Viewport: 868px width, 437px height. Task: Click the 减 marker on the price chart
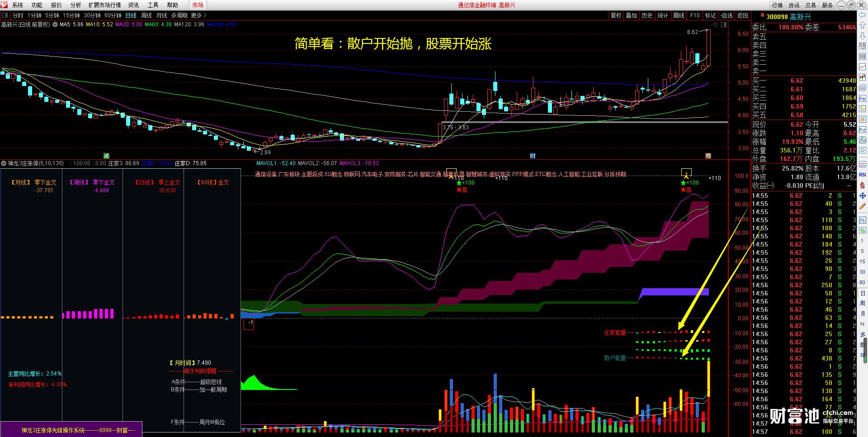click(107, 156)
